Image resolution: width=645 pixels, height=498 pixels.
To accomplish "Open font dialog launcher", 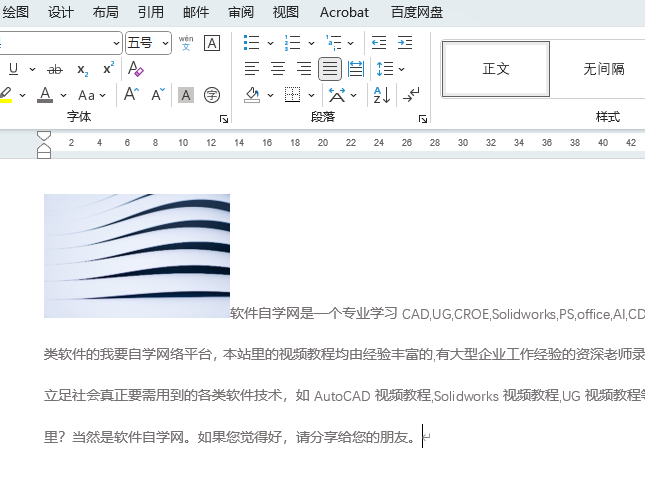I will click(224, 119).
